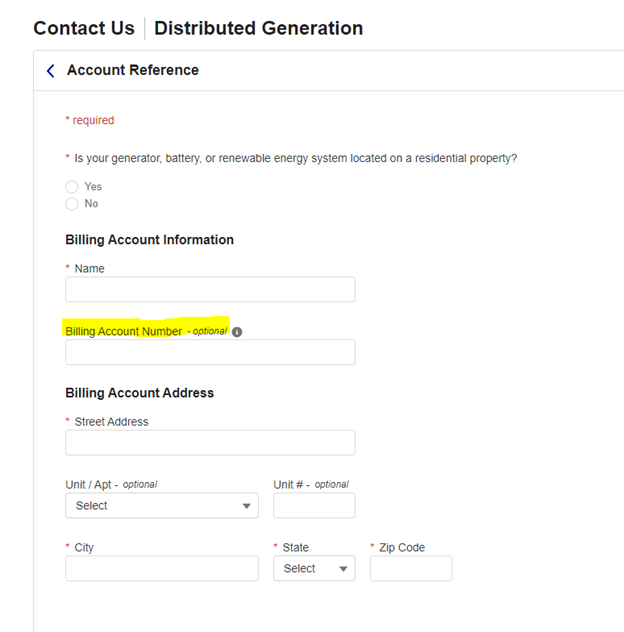
Task: Expand the State Select dropdown
Action: click(314, 569)
